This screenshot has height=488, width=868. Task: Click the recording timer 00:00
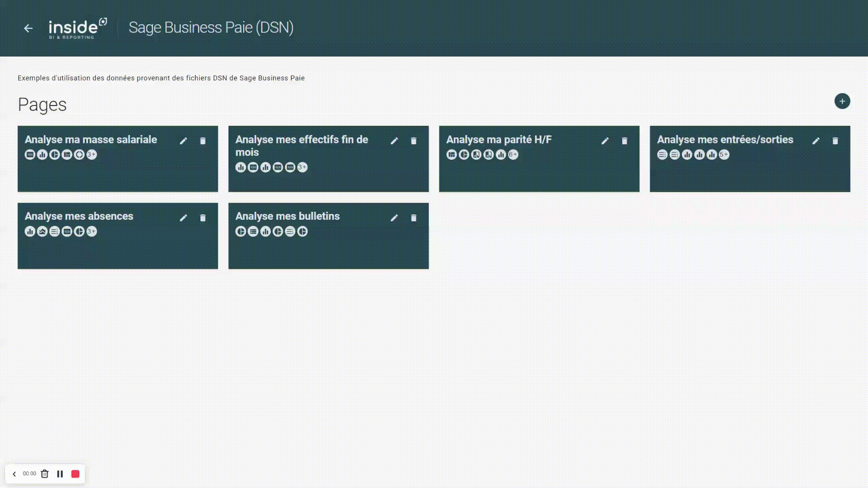click(30, 474)
